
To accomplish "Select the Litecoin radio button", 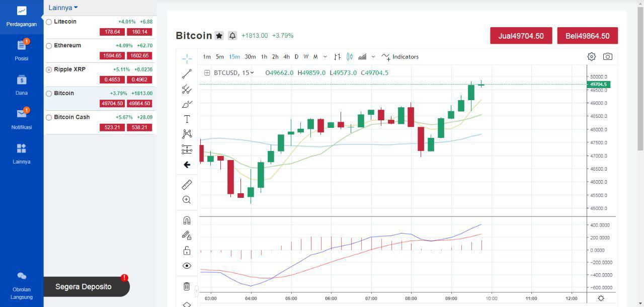I will pos(49,22).
